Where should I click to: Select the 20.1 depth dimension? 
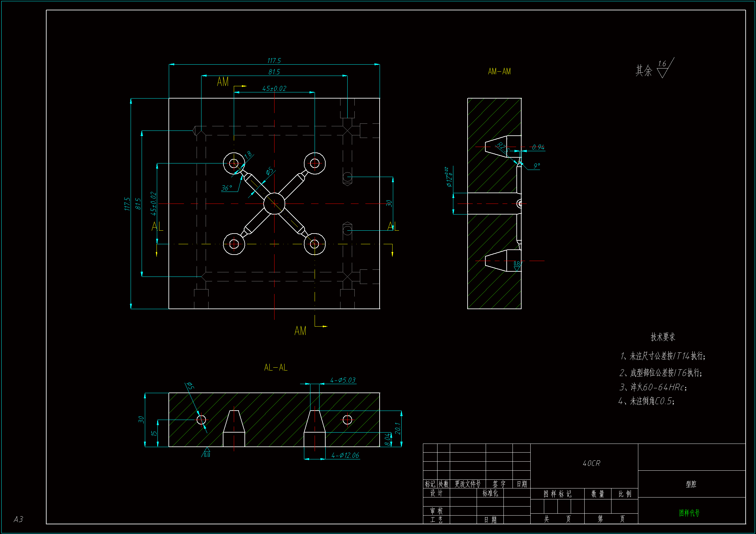pyautogui.click(x=397, y=428)
